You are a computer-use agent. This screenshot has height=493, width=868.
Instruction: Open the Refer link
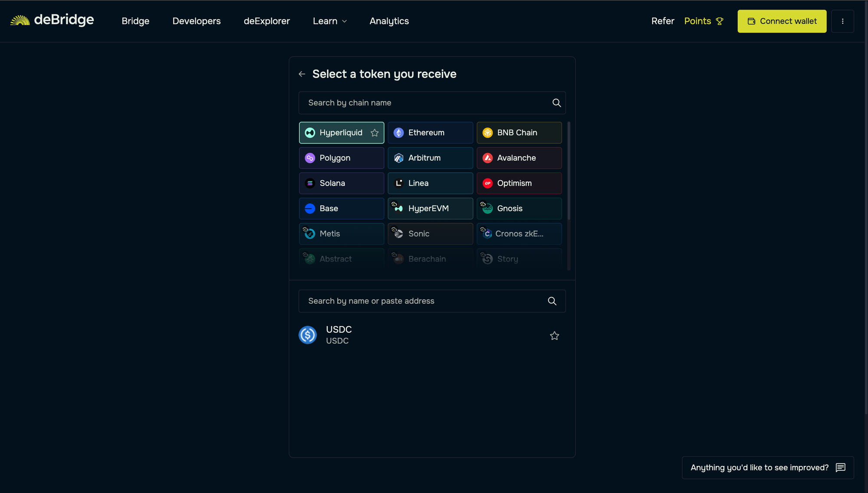pos(662,21)
